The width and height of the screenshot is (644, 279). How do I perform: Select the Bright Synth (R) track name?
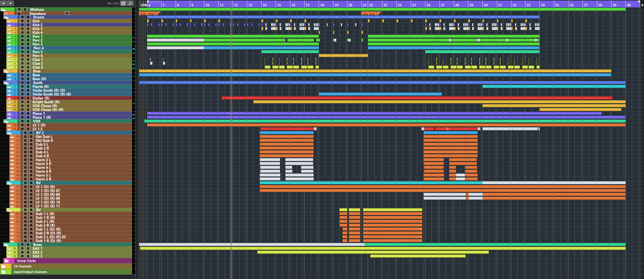pos(46,102)
